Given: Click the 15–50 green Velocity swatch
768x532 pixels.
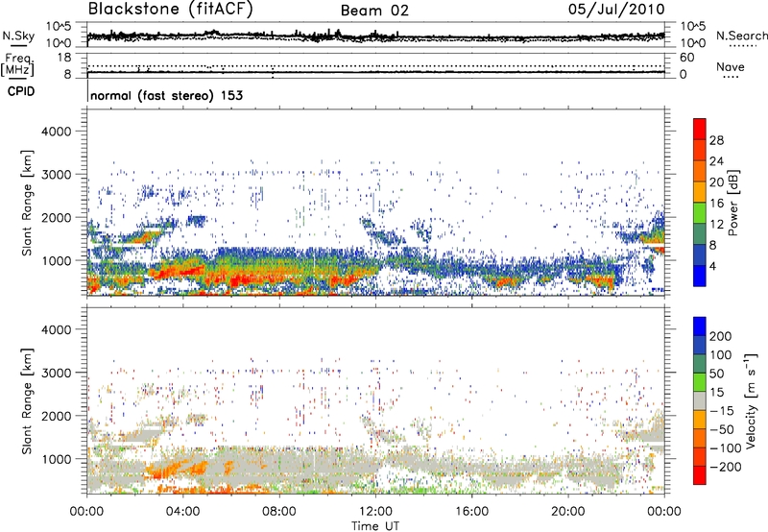Looking at the screenshot, I should 700,382.
